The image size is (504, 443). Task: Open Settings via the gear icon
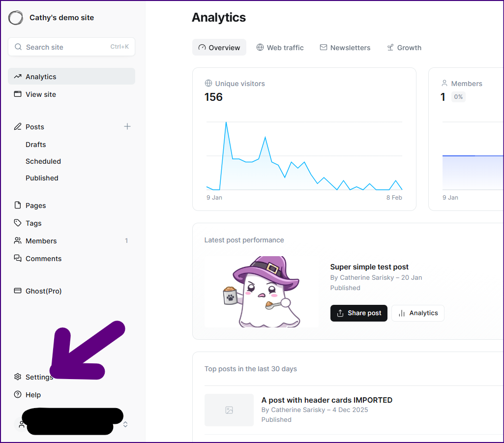18,377
